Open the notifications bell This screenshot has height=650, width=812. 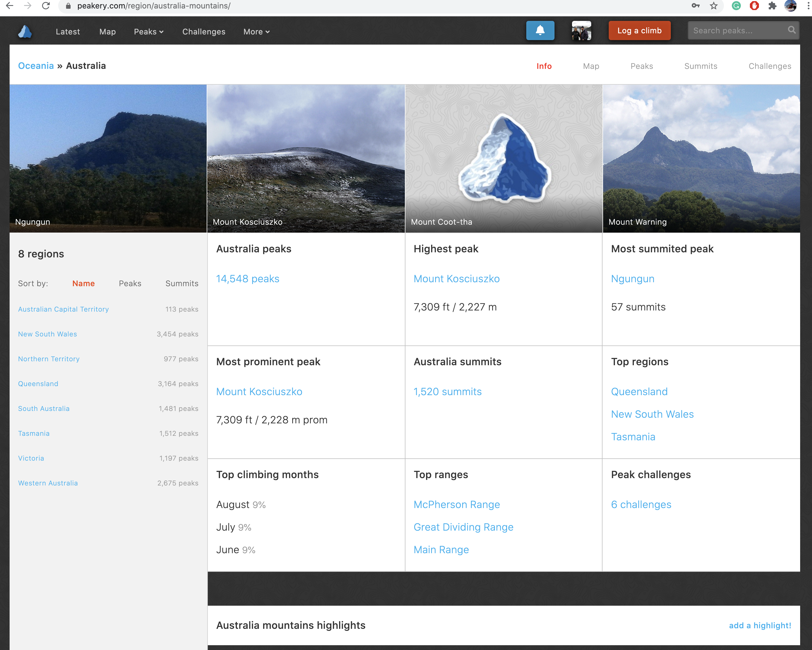[540, 30]
